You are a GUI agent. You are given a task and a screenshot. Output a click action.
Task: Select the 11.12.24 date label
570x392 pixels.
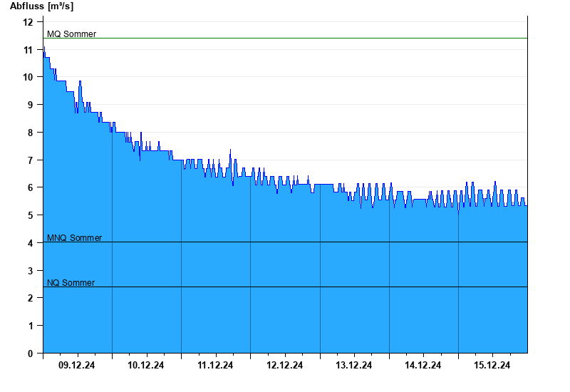[215, 365]
